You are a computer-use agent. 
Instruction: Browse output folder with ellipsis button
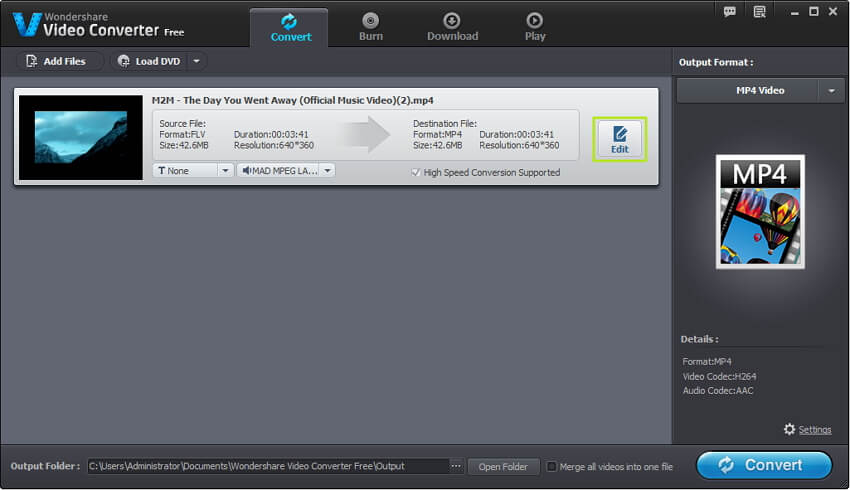point(456,466)
